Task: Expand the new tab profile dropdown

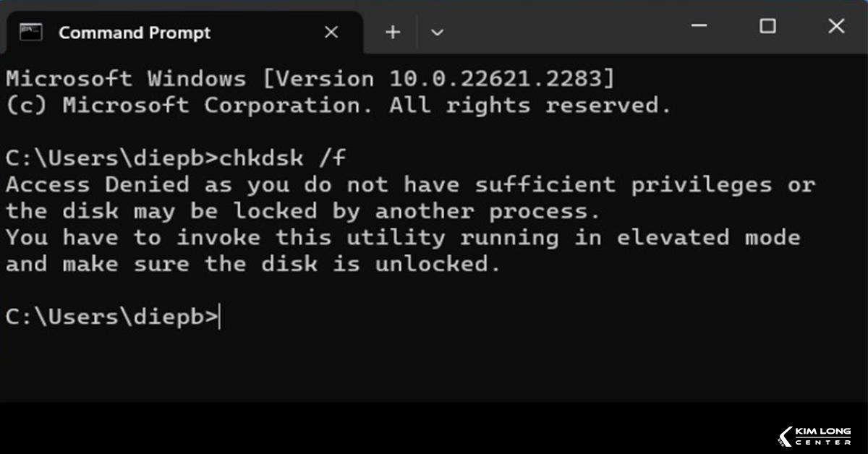Action: (436, 33)
